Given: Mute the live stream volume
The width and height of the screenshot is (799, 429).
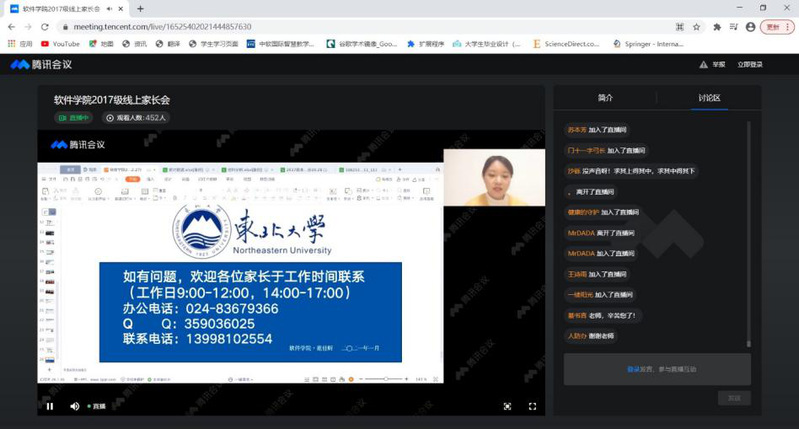Looking at the screenshot, I should [74, 406].
